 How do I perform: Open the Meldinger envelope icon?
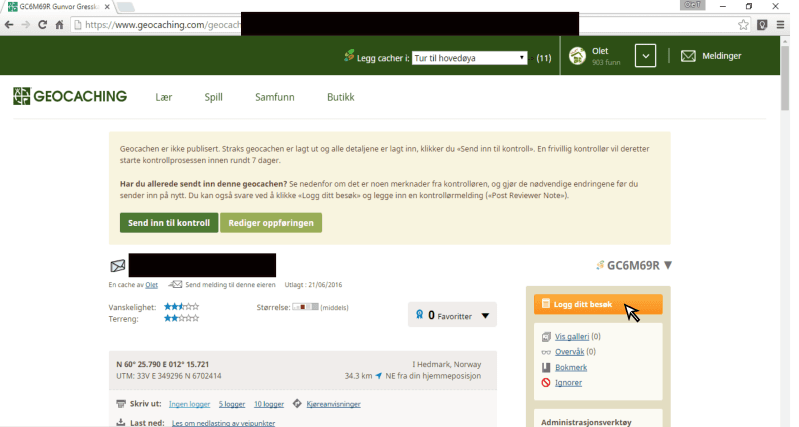coord(688,56)
